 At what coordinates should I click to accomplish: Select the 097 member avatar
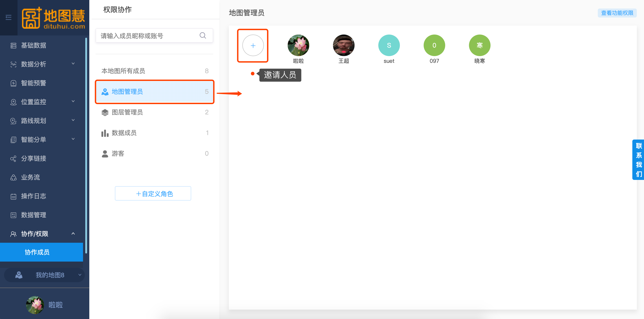[x=434, y=45]
